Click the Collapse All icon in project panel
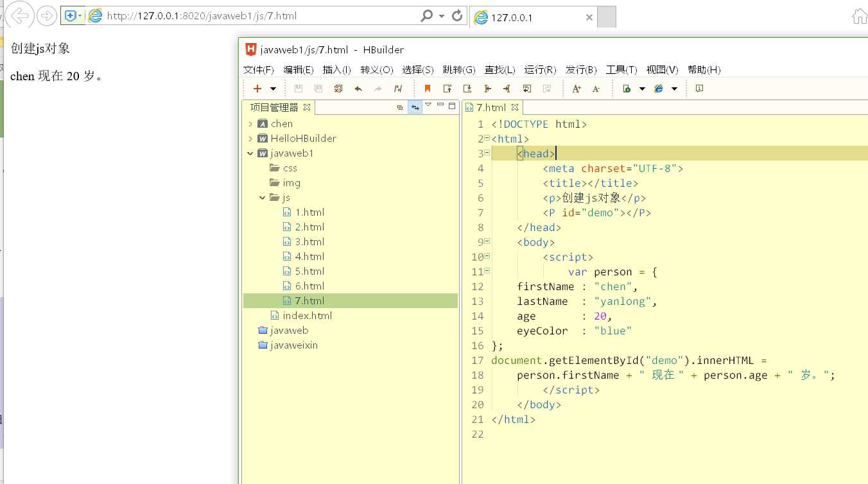868x484 pixels. pos(400,107)
